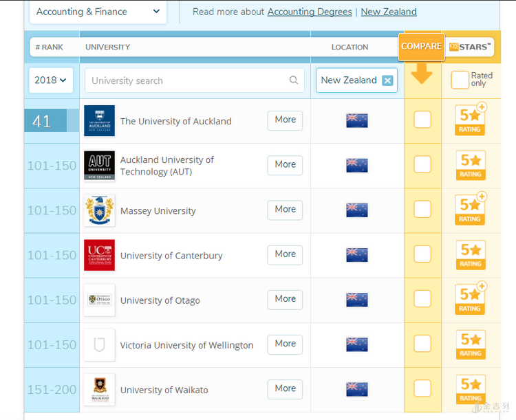Tick compare checkbox for Massey University
Viewport: 516px width, 420px height.
[422, 209]
